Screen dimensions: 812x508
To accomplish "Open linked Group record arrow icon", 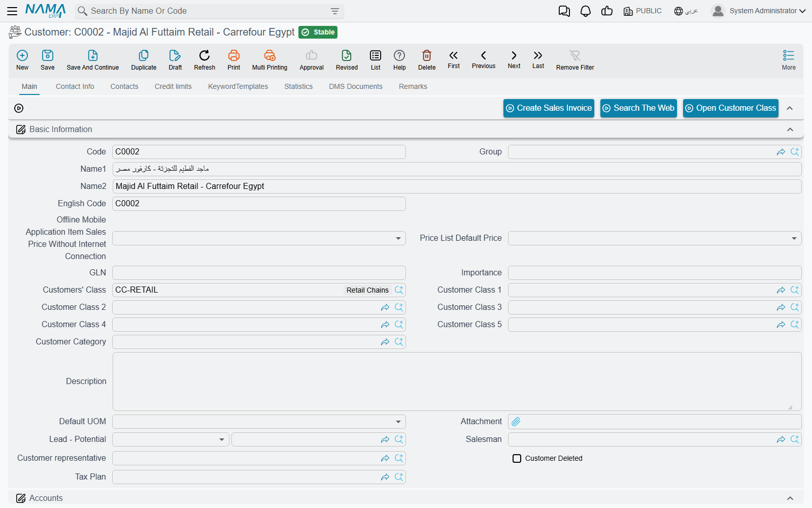I will (781, 152).
